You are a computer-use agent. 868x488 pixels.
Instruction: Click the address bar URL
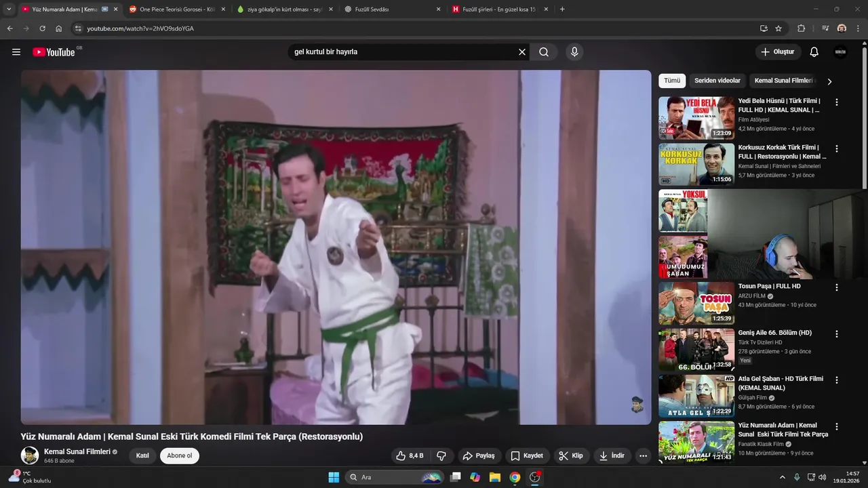coord(140,28)
